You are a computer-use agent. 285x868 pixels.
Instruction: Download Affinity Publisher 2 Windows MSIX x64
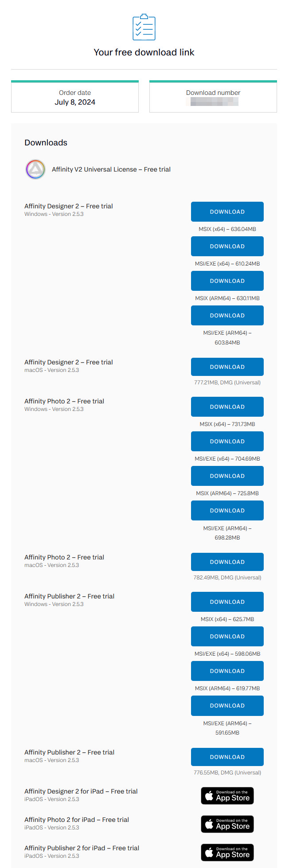click(x=227, y=602)
